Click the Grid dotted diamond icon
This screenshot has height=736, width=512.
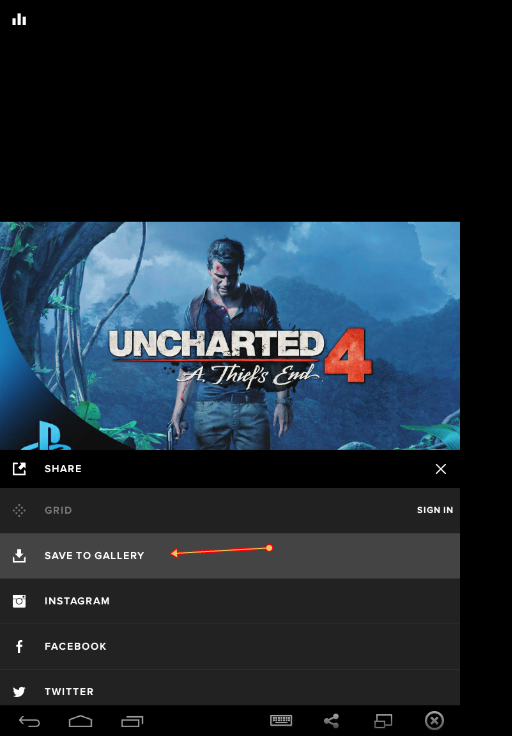19,510
